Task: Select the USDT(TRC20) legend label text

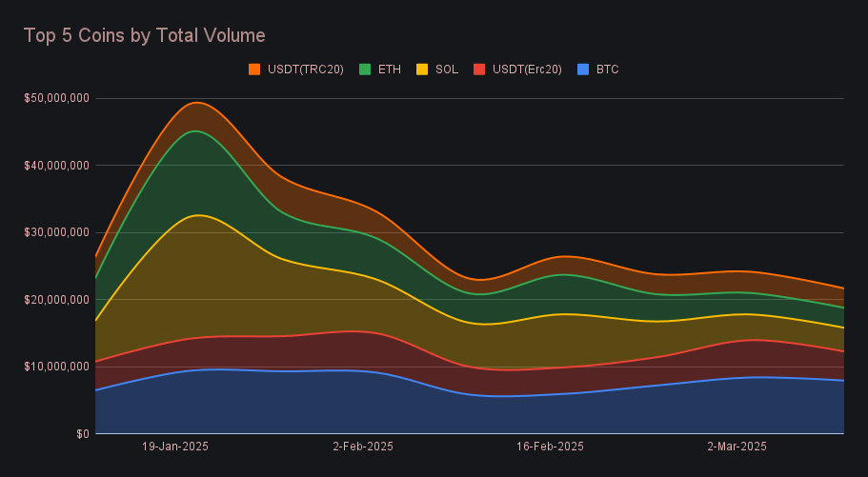Action: (305, 69)
